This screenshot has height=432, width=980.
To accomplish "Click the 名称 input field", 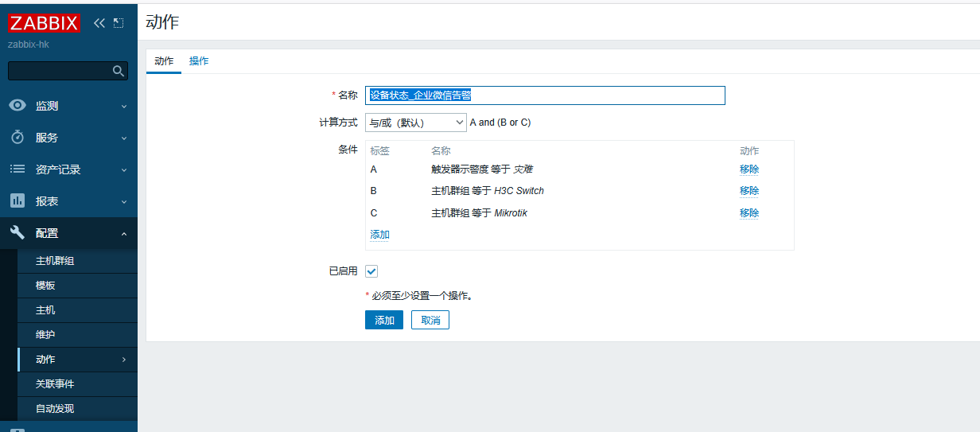I will 545,95.
